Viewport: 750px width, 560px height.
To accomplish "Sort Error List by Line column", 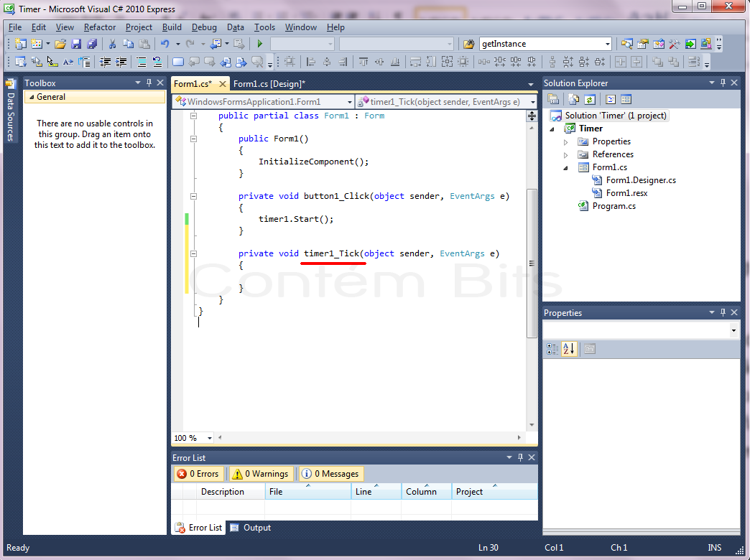I will (376, 492).
